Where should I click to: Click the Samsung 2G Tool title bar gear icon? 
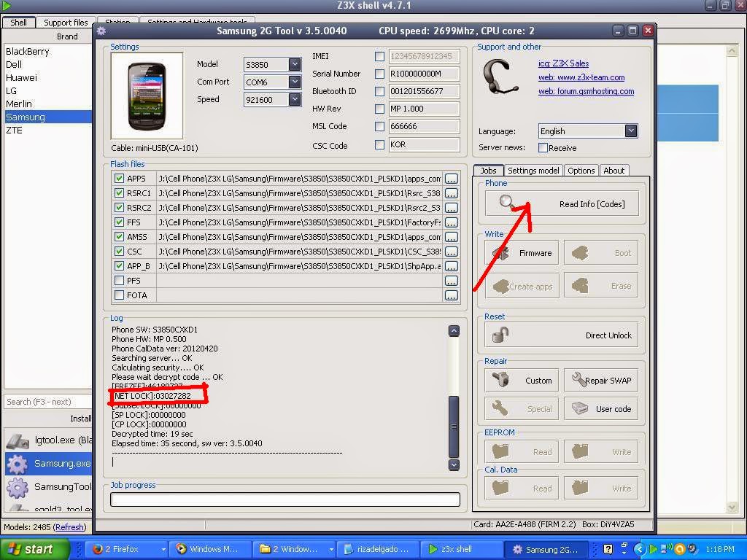coord(101,31)
